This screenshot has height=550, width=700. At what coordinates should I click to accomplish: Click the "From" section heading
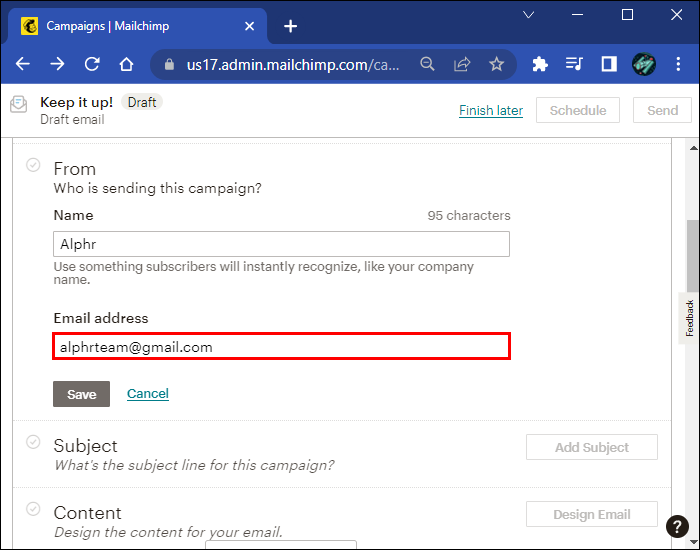point(75,169)
